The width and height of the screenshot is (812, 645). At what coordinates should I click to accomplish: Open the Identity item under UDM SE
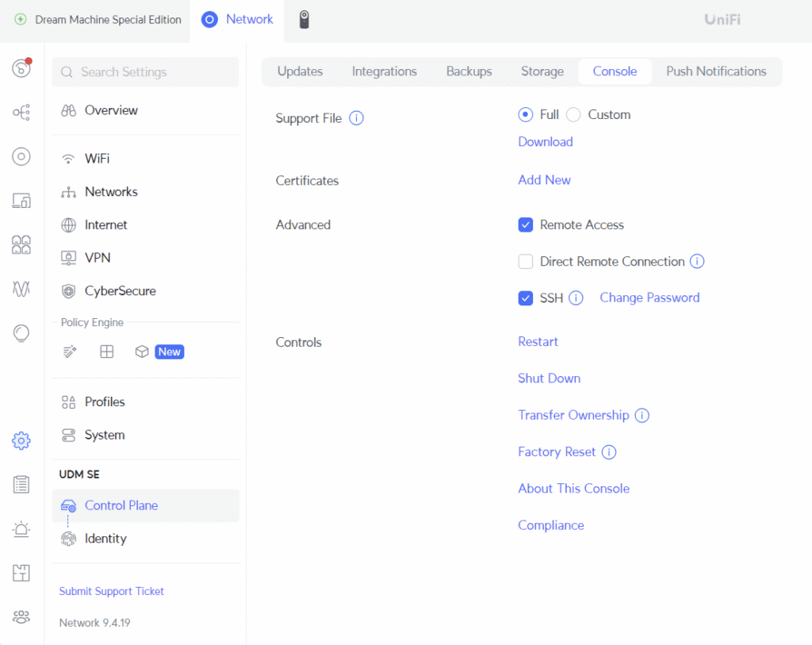pos(105,539)
